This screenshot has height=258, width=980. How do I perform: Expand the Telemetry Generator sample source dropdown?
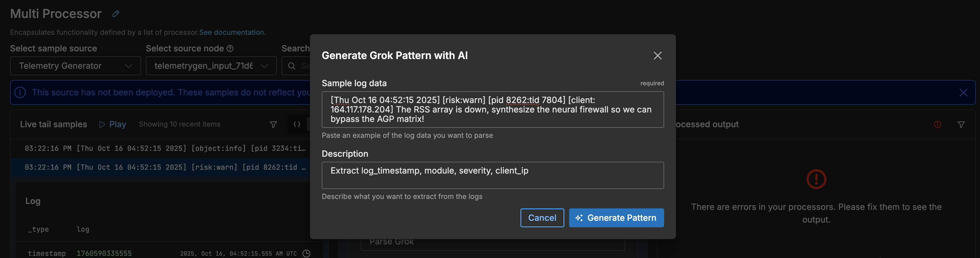[75, 66]
